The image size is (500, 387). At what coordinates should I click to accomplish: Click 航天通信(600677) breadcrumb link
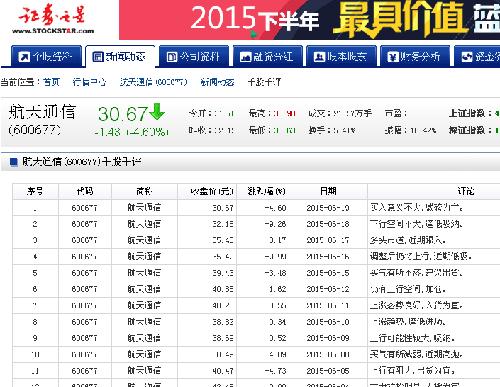[154, 82]
